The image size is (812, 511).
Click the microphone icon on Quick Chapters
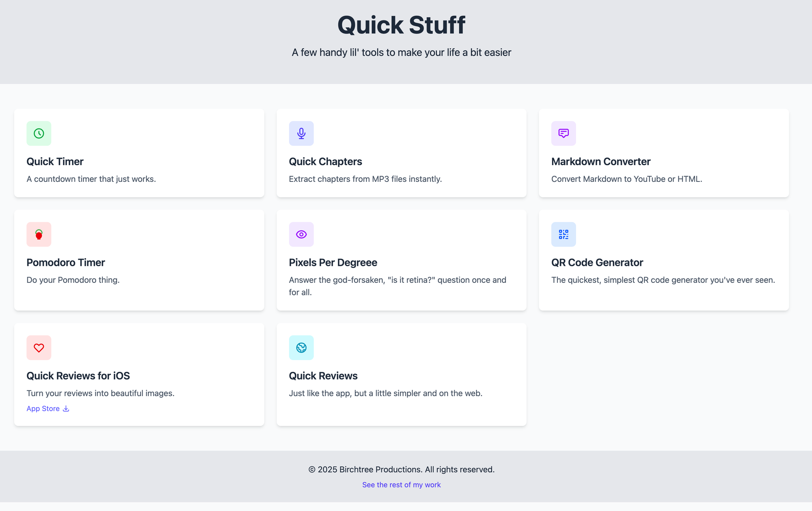(x=301, y=133)
